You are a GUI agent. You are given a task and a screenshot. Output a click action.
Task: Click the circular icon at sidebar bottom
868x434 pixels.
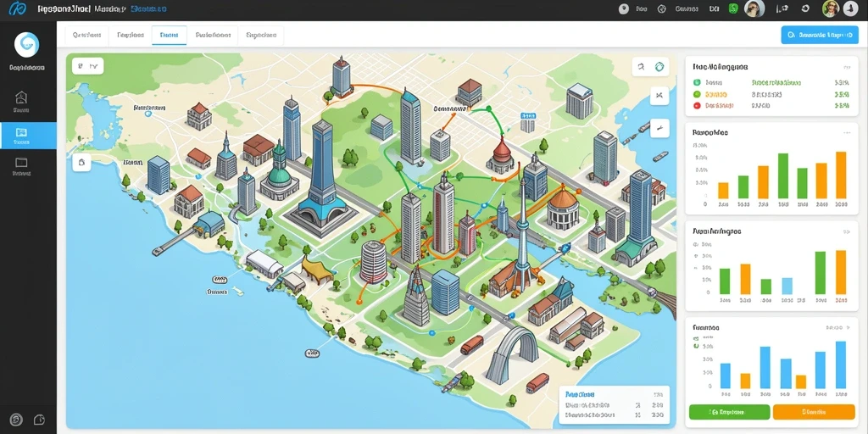pyautogui.click(x=17, y=419)
